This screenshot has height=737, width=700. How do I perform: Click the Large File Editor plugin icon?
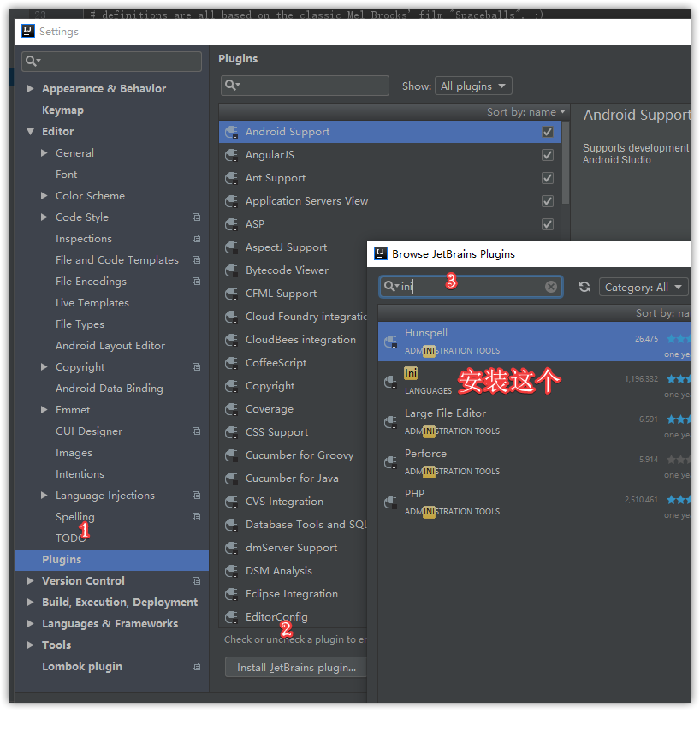(x=391, y=422)
